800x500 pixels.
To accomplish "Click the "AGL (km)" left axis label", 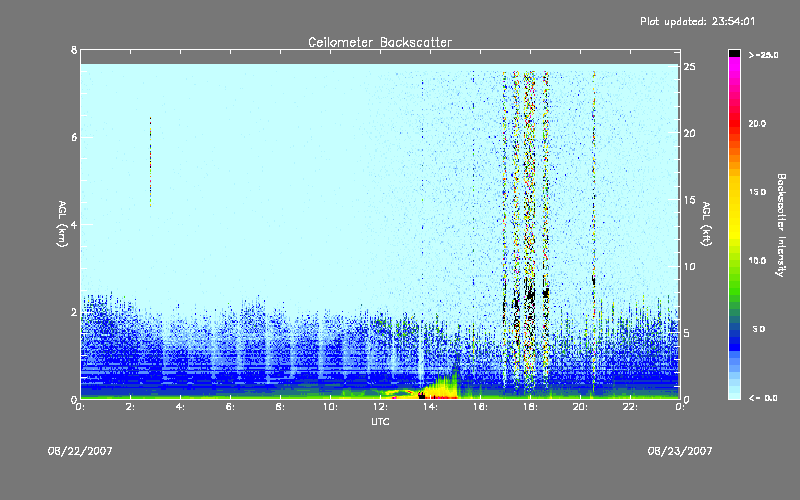I will click(x=62, y=224).
